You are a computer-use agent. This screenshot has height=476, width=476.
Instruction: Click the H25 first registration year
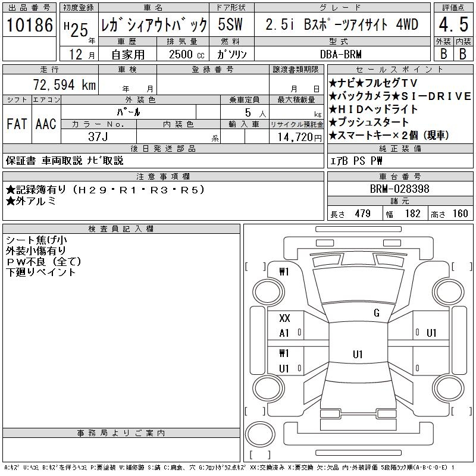click(76, 29)
